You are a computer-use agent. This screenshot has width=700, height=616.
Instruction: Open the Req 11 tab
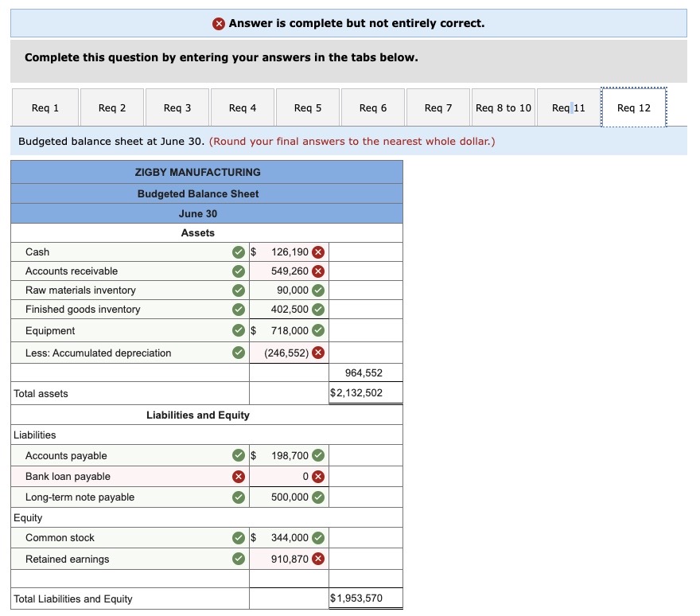(x=568, y=107)
